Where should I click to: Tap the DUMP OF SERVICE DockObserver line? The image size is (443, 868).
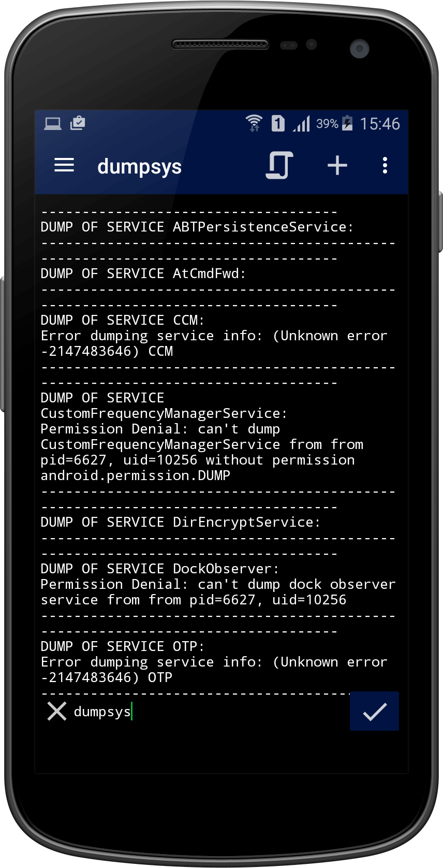(159, 569)
